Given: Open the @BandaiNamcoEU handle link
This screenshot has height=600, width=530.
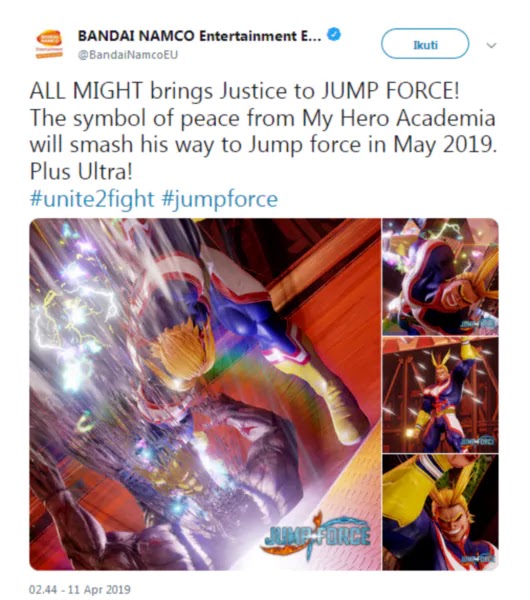Looking at the screenshot, I should pos(128,55).
